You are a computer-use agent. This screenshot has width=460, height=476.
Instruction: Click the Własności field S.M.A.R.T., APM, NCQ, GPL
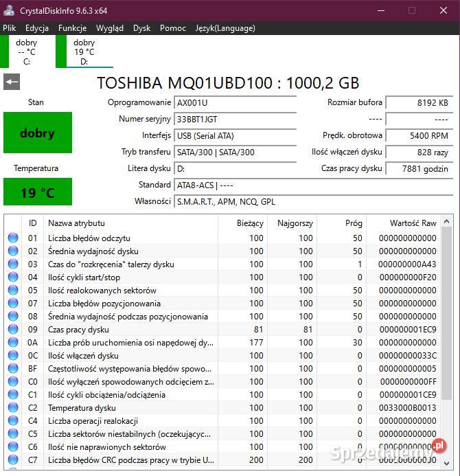coord(314,201)
